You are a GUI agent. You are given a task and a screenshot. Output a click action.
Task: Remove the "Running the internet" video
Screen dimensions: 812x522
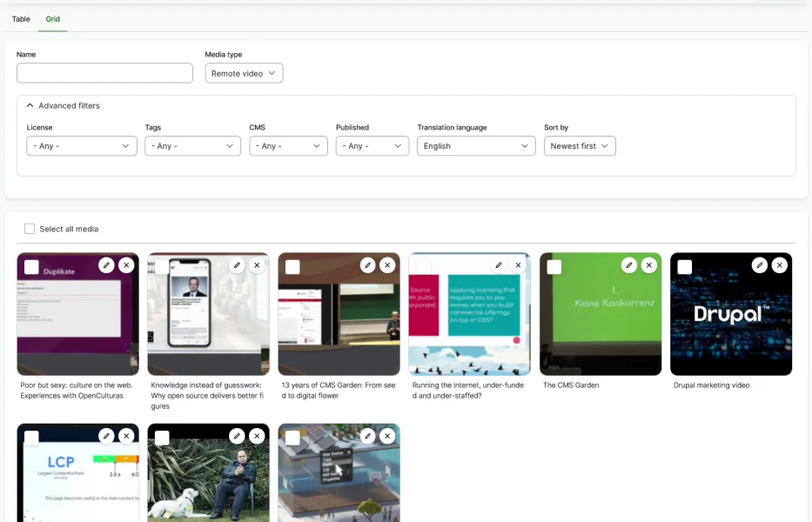(x=518, y=265)
